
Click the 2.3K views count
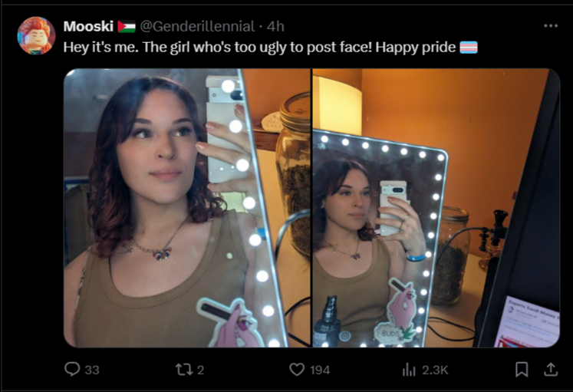coord(435,370)
